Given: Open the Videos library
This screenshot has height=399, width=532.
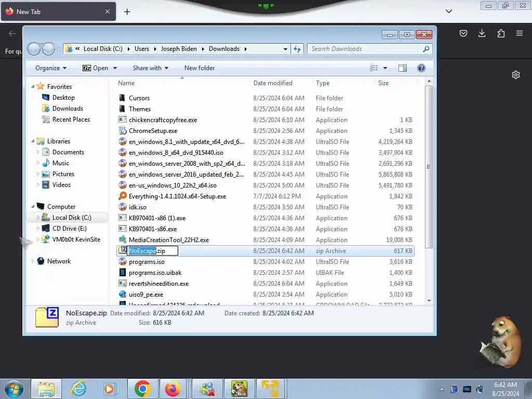Looking at the screenshot, I should [61, 185].
